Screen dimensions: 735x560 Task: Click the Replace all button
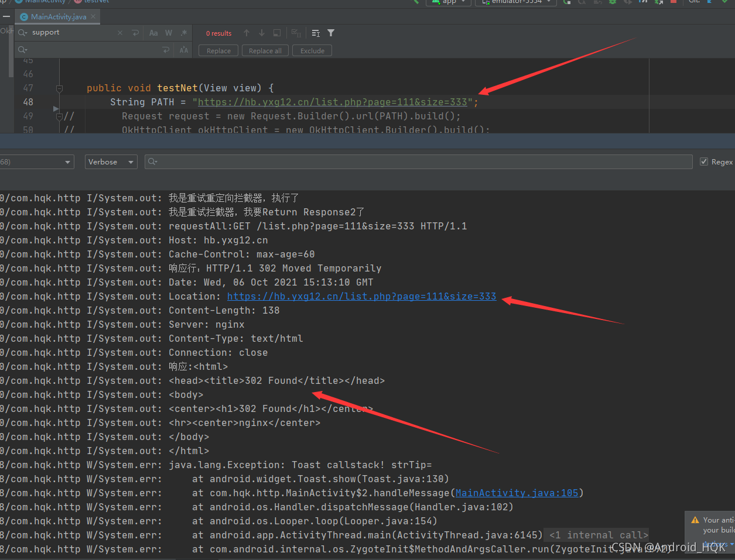265,51
